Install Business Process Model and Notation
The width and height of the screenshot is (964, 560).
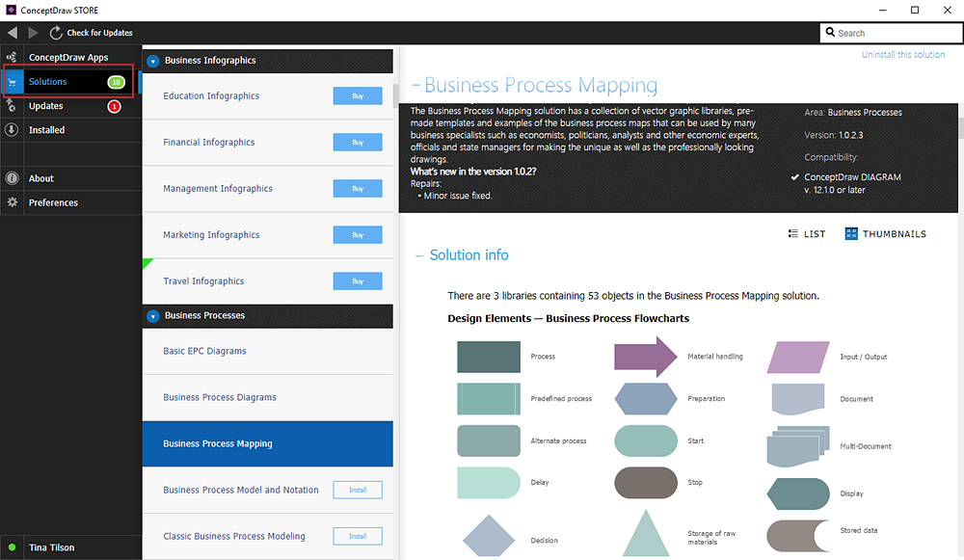coord(358,490)
